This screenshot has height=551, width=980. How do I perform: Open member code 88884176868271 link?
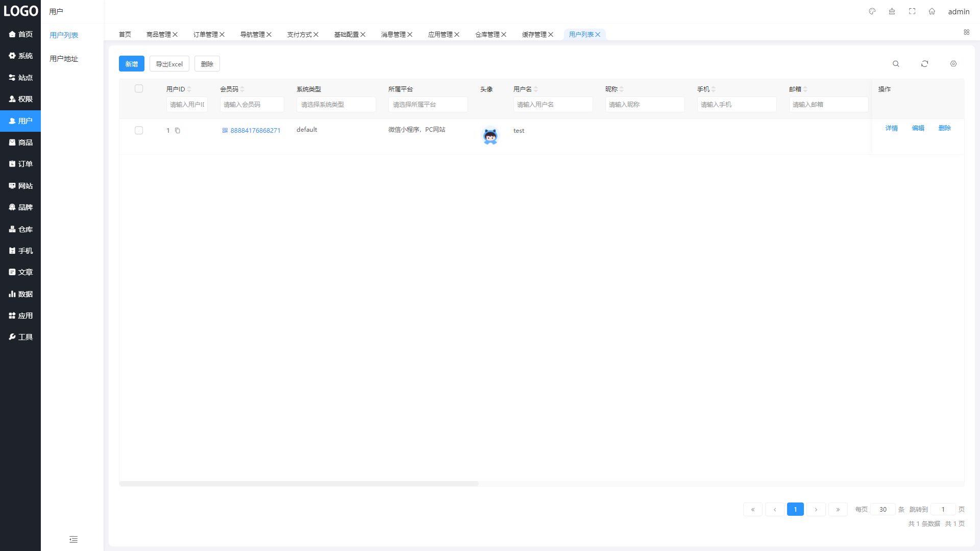255,131
